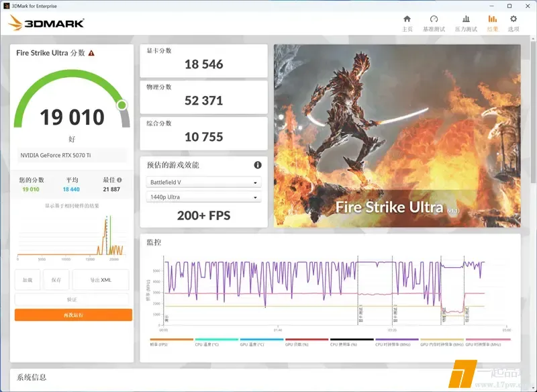Viewport: 537px width, 392px height.
Task: Click the 03:20 marker on monitoring timeline
Action: point(392,330)
